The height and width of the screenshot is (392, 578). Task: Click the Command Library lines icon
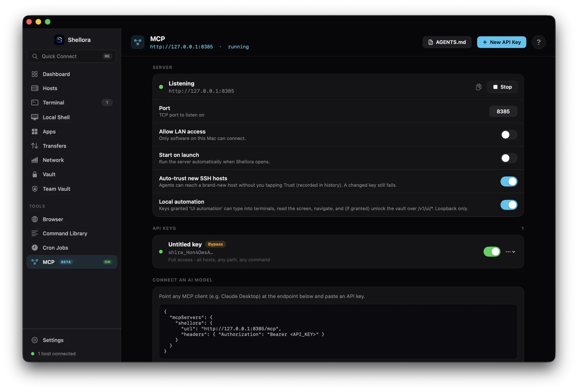click(35, 233)
